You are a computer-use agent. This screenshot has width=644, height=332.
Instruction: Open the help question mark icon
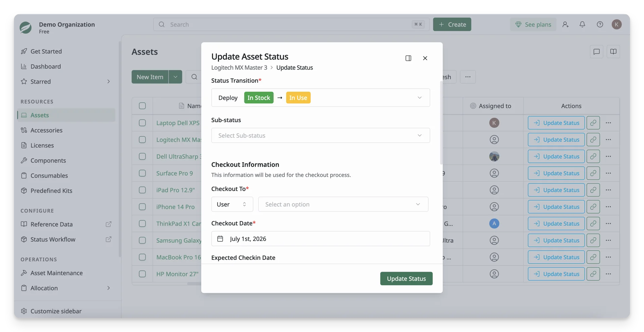(600, 24)
